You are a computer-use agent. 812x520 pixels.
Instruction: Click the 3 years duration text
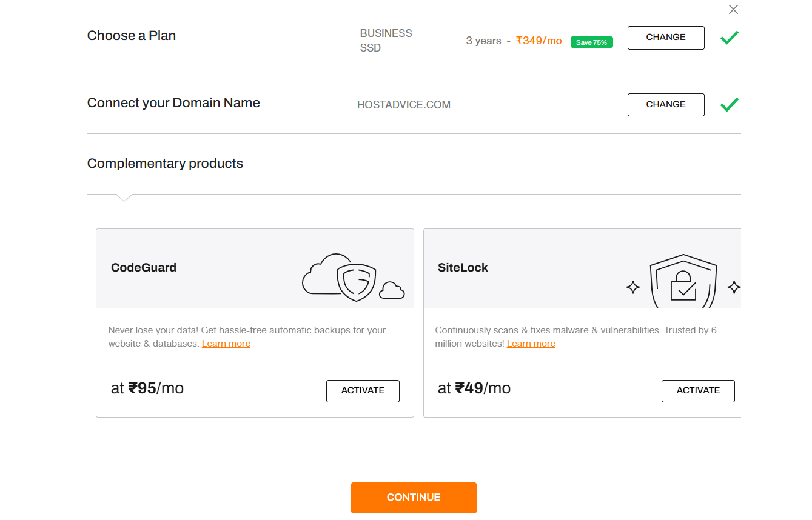click(483, 41)
